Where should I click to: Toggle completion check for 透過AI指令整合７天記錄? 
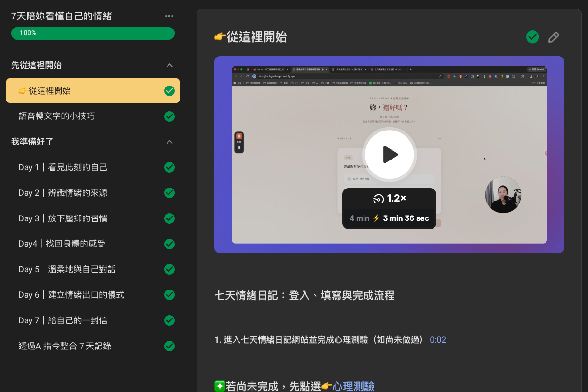(169, 346)
